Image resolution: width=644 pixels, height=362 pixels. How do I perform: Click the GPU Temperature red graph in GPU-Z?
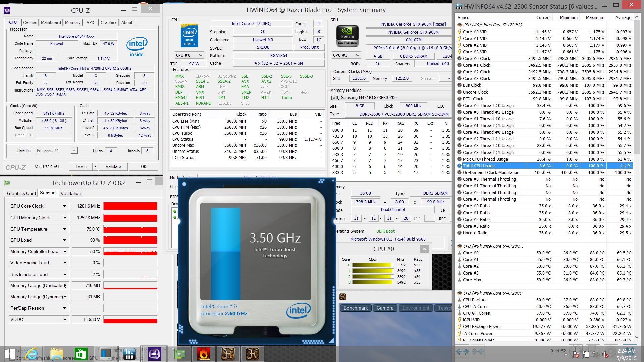tap(130, 229)
